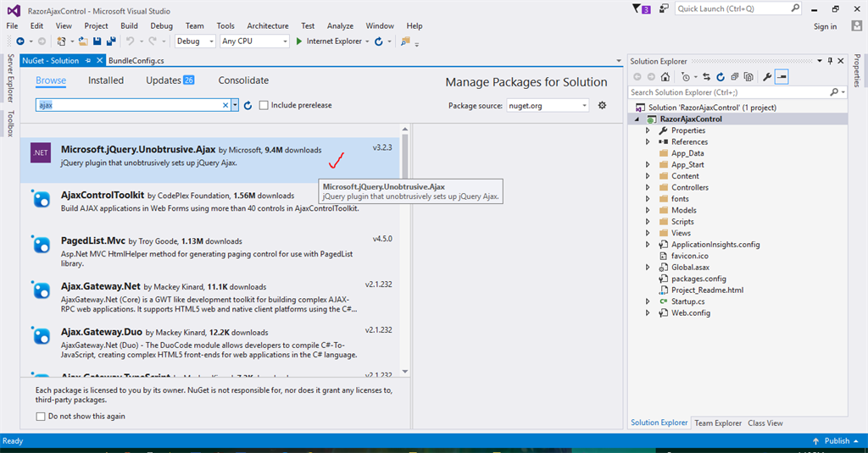Expand the Views folder
The width and height of the screenshot is (868, 453).
click(x=648, y=233)
